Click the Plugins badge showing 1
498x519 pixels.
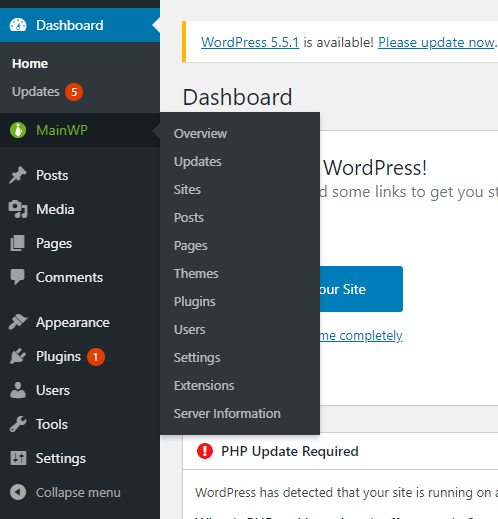click(x=96, y=357)
